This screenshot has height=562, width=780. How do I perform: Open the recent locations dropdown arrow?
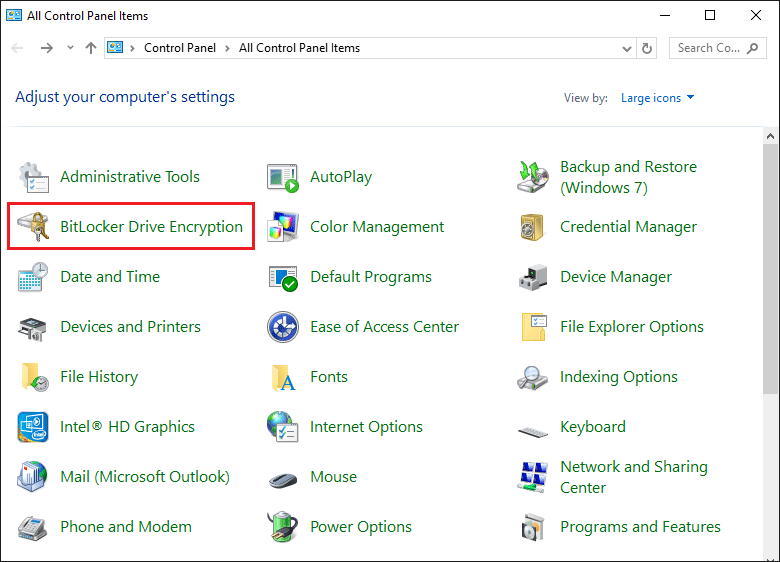pos(70,48)
